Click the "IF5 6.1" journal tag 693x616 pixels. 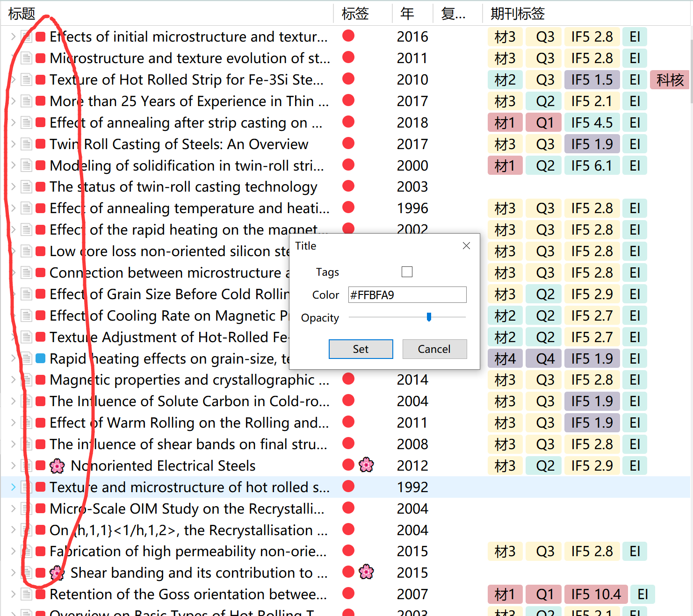(592, 166)
